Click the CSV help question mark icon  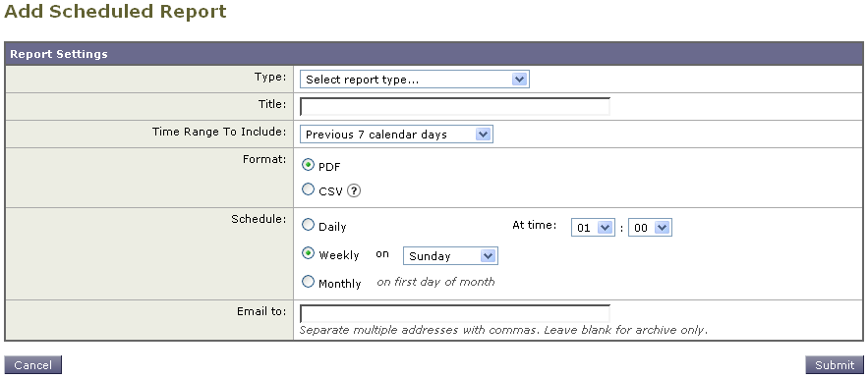point(354,190)
